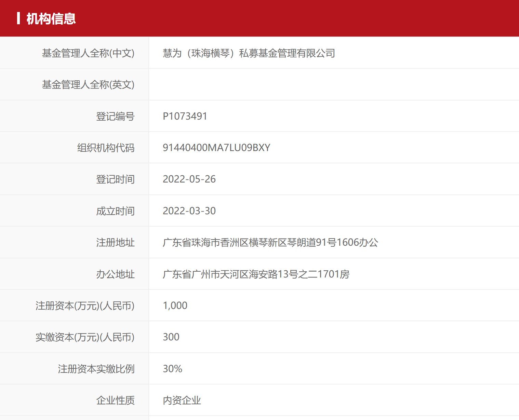Select enterprise type value 内资企业

(182, 400)
